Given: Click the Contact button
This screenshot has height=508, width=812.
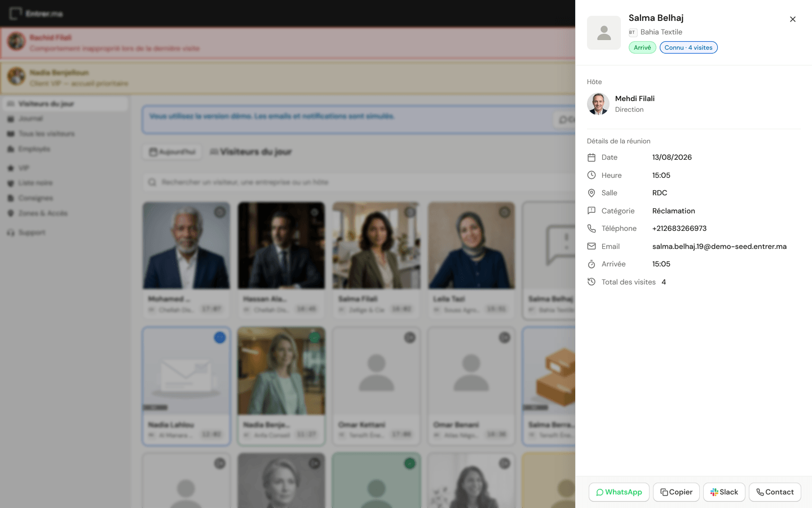Looking at the screenshot, I should click(775, 492).
